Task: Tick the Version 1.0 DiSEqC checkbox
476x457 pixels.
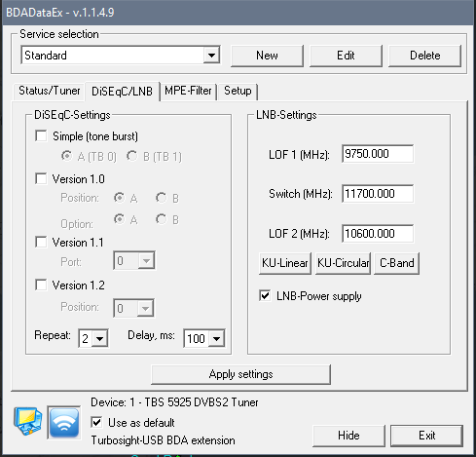Action: [41, 178]
